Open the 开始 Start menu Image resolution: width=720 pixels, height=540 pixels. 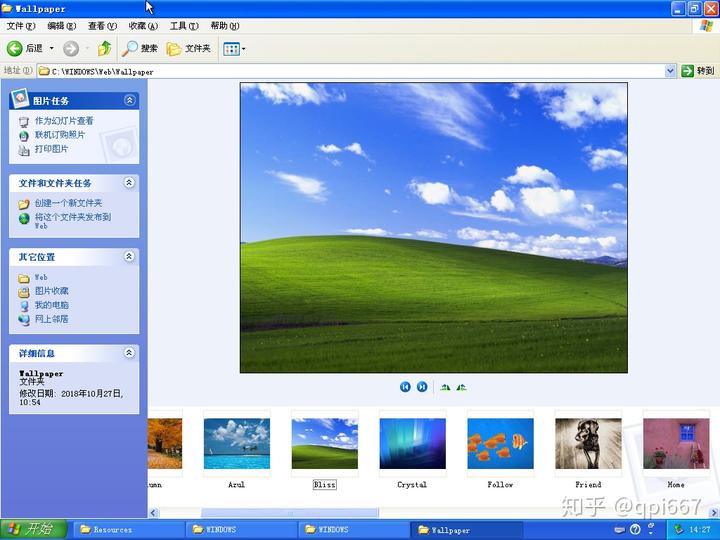pos(33,529)
